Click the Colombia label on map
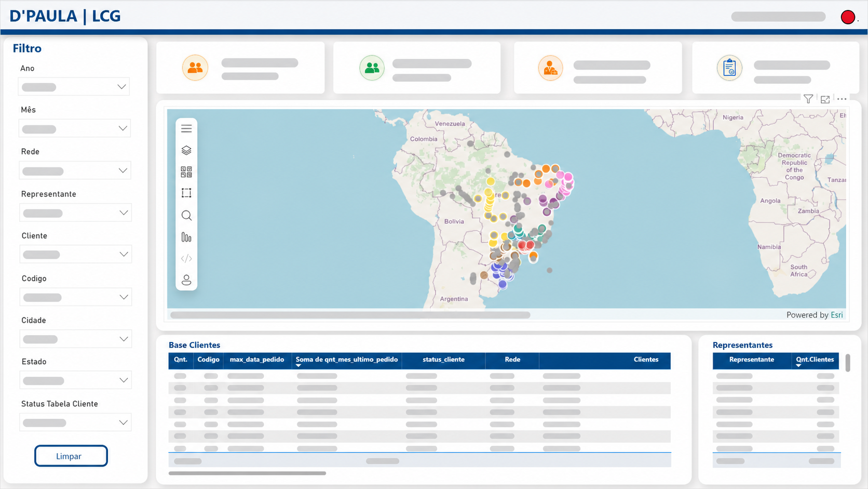The width and height of the screenshot is (868, 489). point(424,139)
